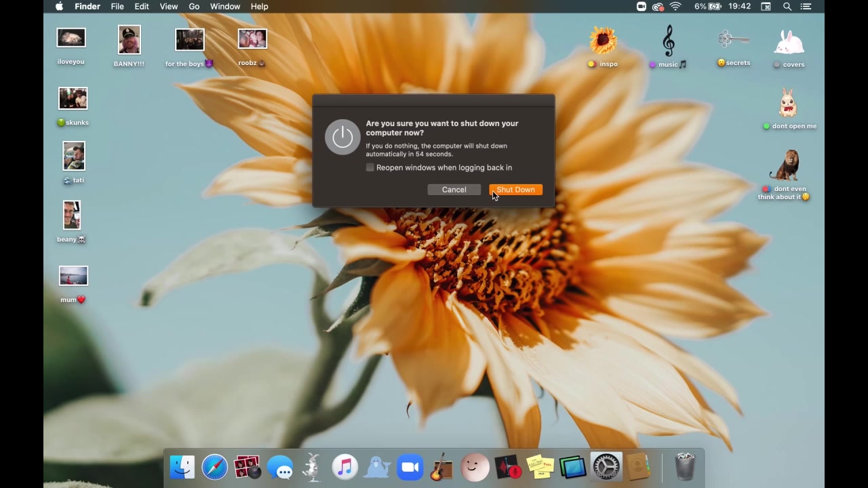Open the File menu
The height and width of the screenshot is (488, 868).
pos(117,7)
